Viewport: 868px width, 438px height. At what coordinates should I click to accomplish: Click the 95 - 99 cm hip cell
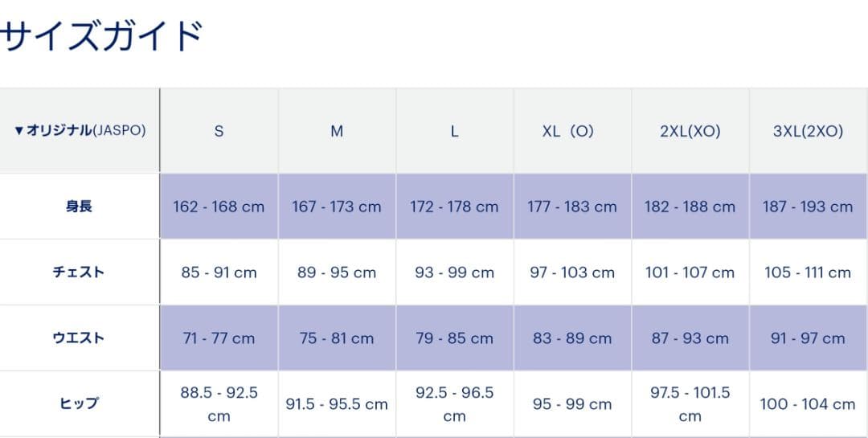[x=572, y=403]
